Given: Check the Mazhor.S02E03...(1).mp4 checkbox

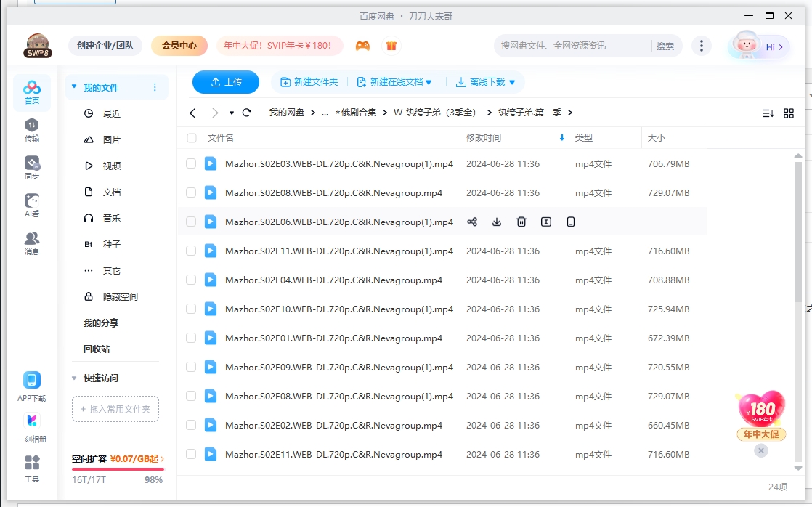Looking at the screenshot, I should [x=191, y=163].
